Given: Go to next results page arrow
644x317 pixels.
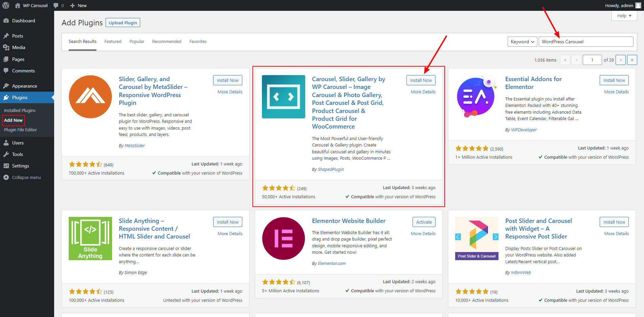Looking at the screenshot, I should (621, 60).
